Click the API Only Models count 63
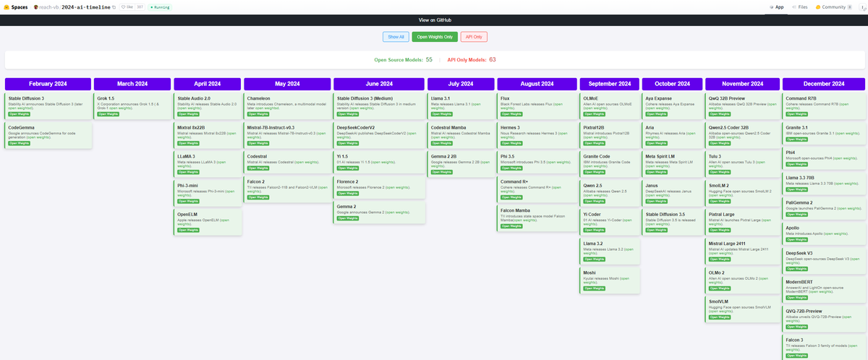 coord(493,59)
